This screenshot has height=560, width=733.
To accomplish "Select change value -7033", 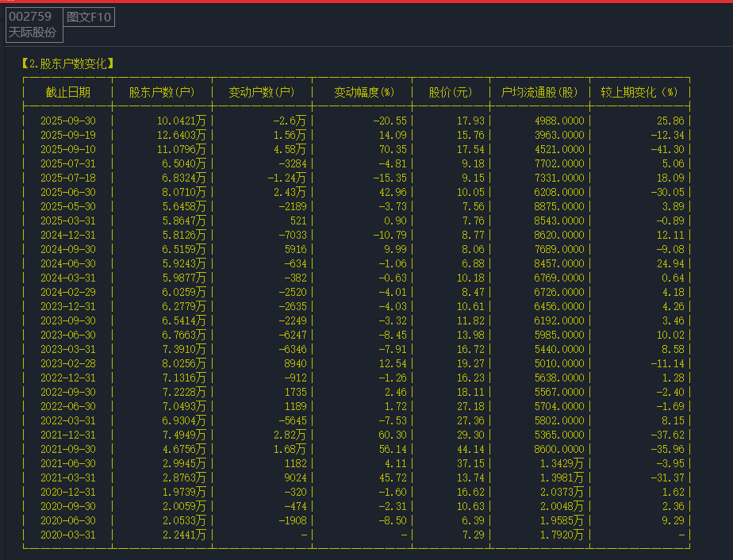I will [x=293, y=235].
